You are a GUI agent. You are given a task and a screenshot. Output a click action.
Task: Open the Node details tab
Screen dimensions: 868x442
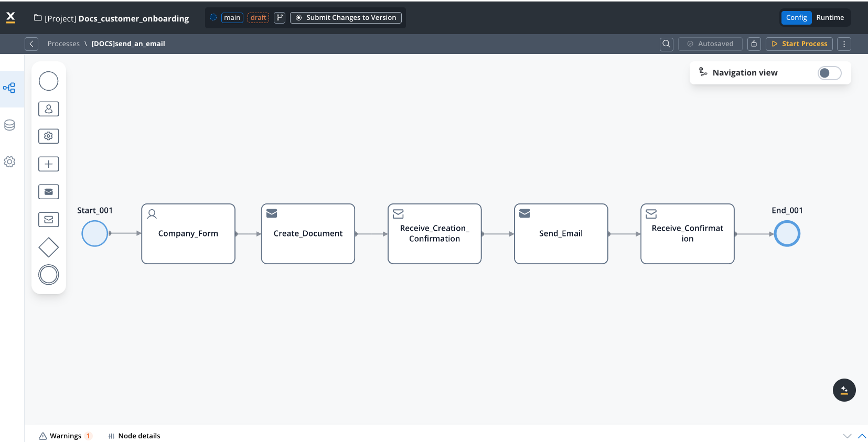(134, 436)
